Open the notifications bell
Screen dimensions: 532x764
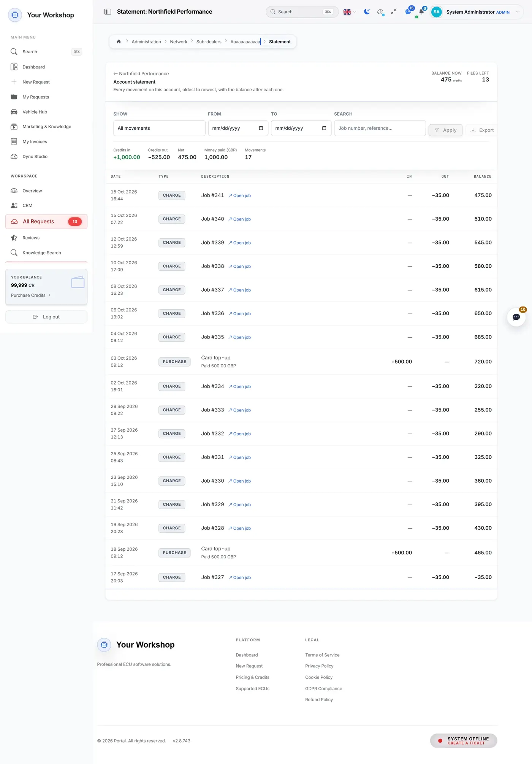421,12
